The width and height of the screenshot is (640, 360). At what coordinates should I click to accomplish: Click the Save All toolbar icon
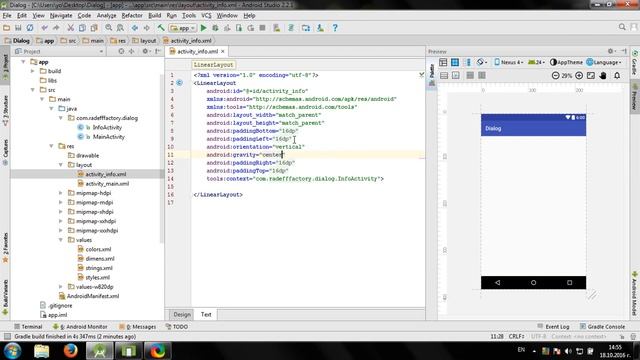(18, 28)
